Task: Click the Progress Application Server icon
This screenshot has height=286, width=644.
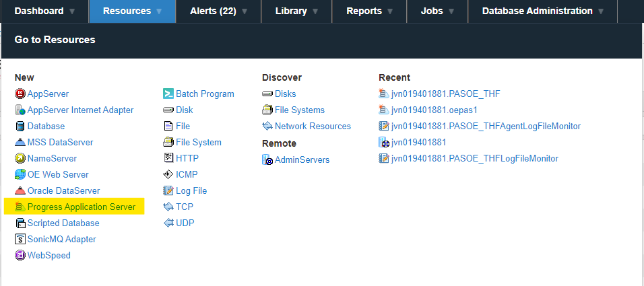Action: tap(20, 207)
